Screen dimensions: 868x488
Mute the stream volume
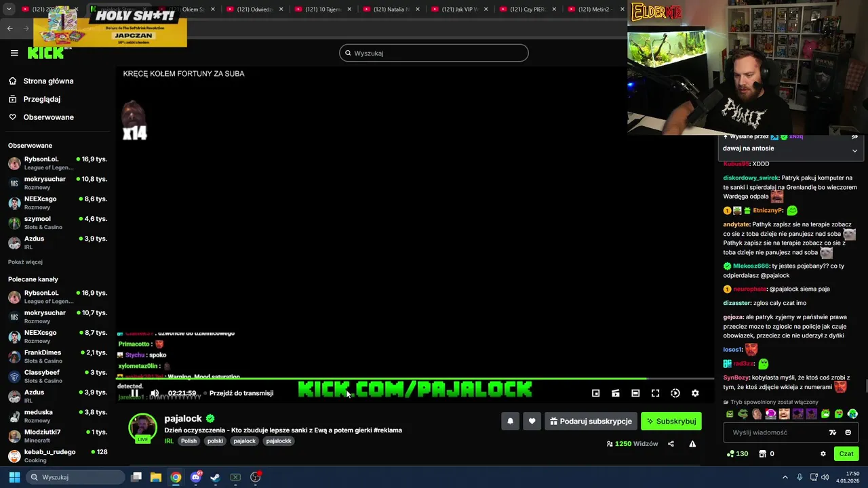(155, 393)
